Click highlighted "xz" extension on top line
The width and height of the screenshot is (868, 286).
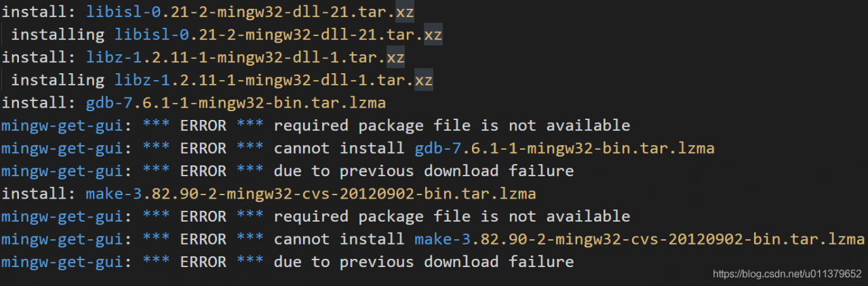coord(405,12)
